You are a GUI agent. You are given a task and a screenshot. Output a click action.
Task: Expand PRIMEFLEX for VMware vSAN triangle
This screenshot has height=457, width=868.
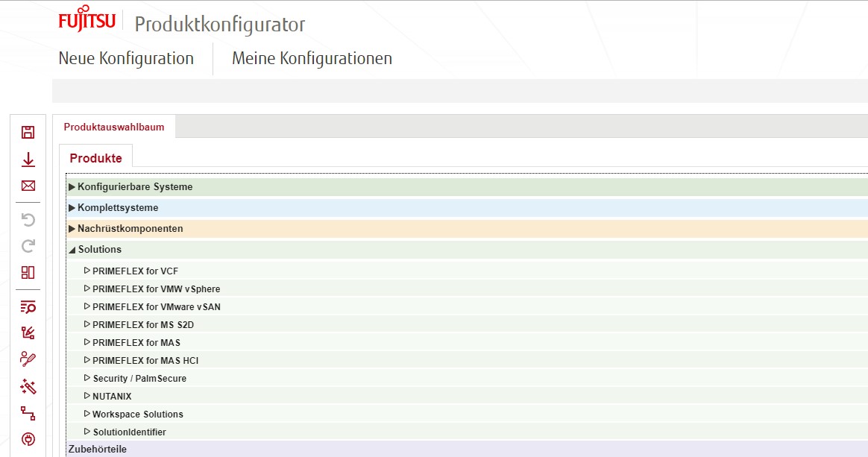(87, 306)
